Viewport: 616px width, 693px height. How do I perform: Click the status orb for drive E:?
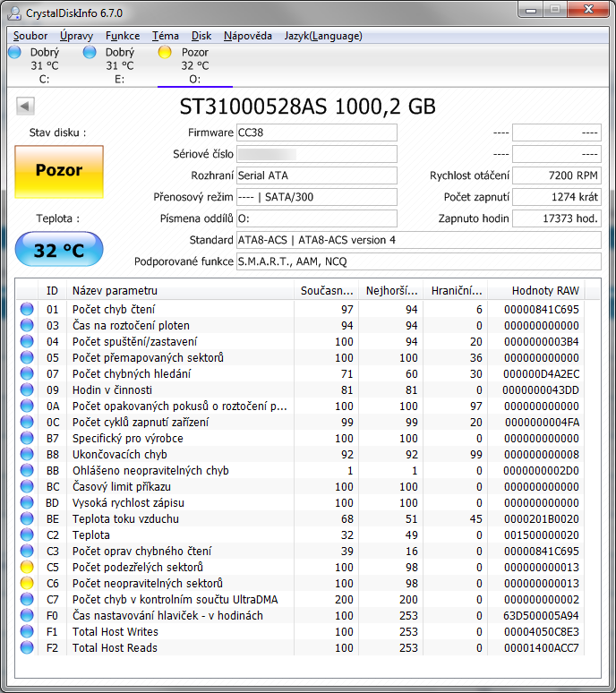[90, 52]
